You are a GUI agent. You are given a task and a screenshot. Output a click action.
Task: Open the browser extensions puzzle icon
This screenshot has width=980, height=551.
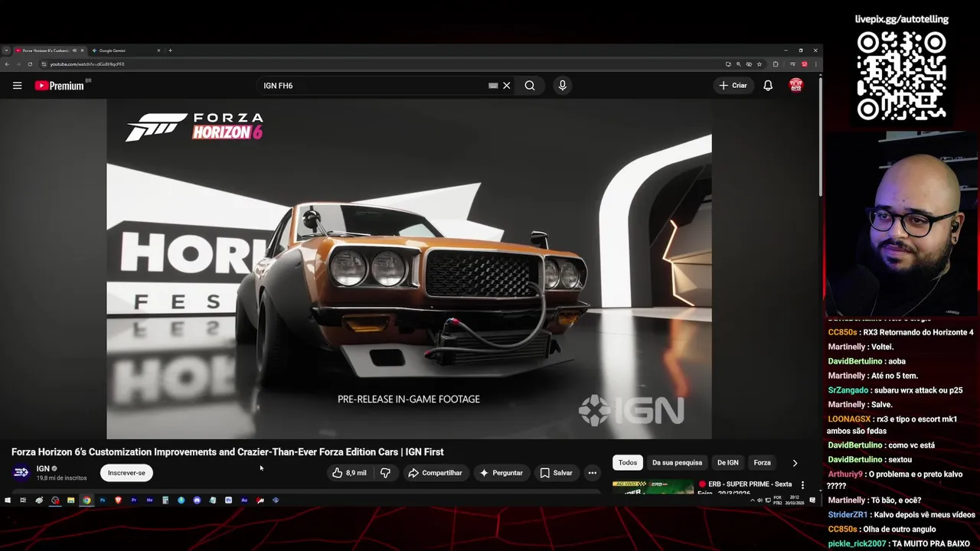(776, 64)
